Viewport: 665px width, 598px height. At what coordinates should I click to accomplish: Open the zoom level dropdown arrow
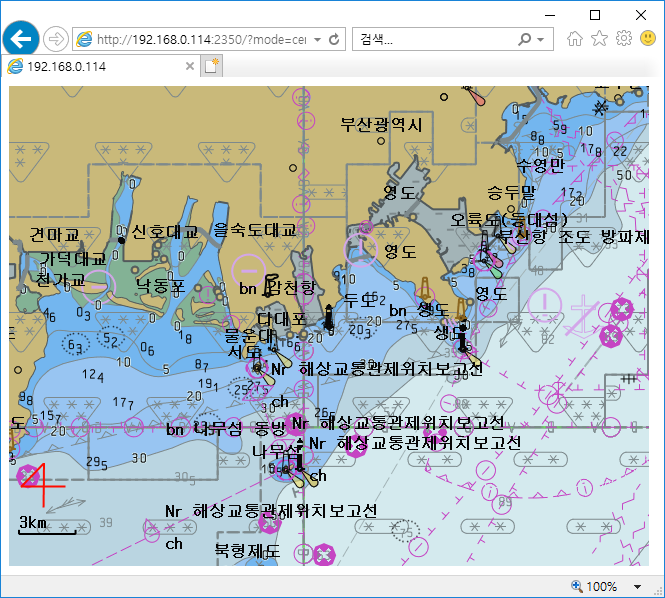click(x=638, y=587)
